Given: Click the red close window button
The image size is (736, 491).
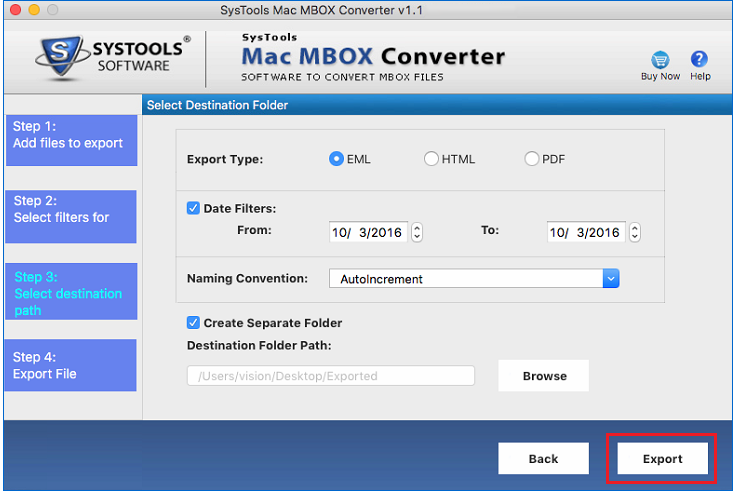Looking at the screenshot, I should (x=15, y=10).
